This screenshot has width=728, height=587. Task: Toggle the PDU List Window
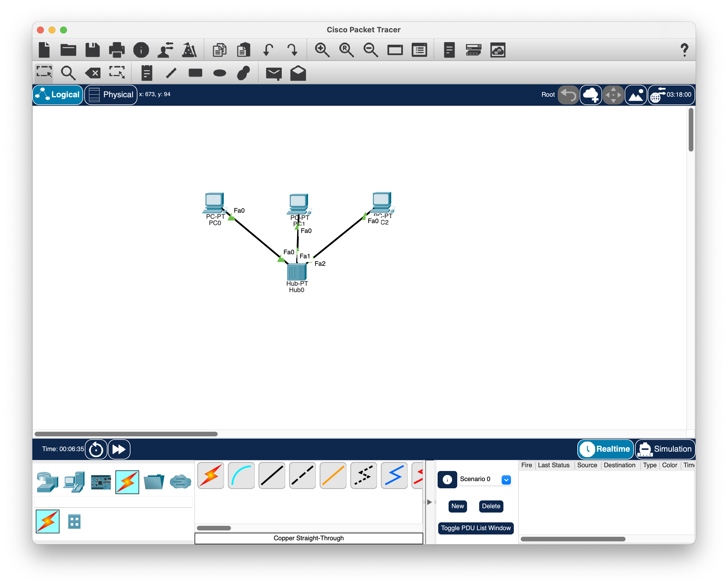tap(475, 528)
